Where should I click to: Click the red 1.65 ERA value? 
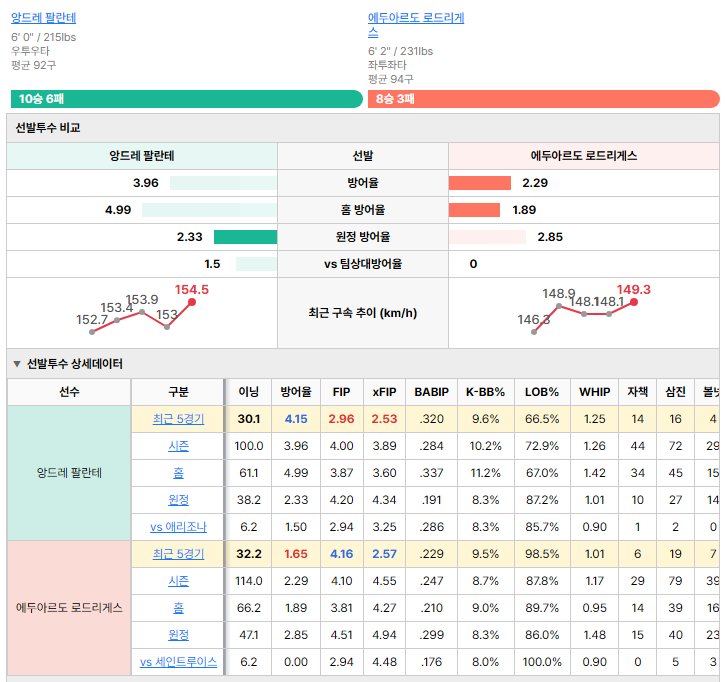[296, 554]
